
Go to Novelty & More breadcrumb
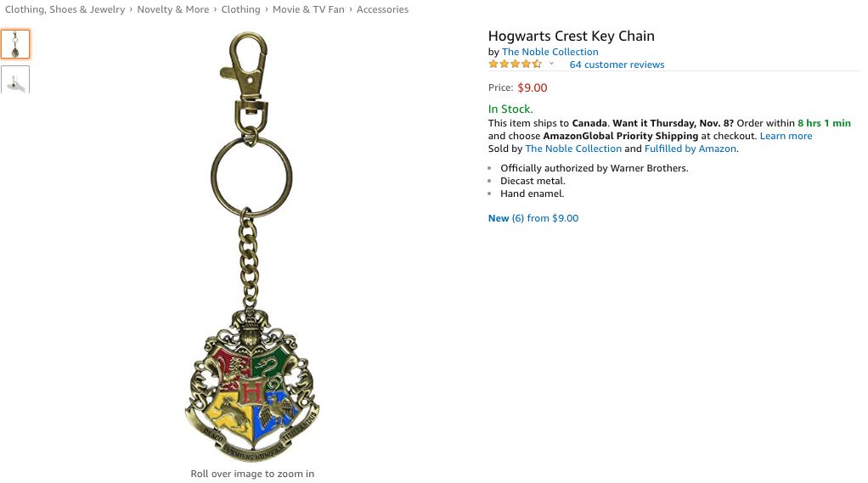[x=172, y=9]
